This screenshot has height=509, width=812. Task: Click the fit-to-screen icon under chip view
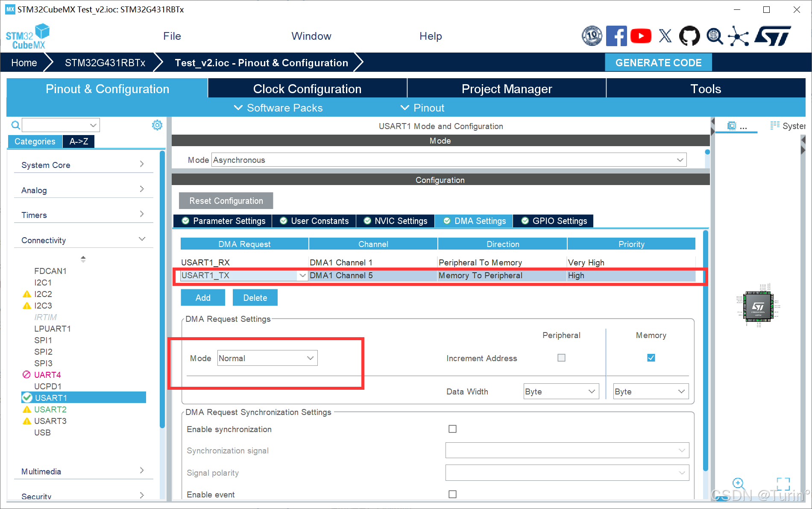click(x=783, y=484)
